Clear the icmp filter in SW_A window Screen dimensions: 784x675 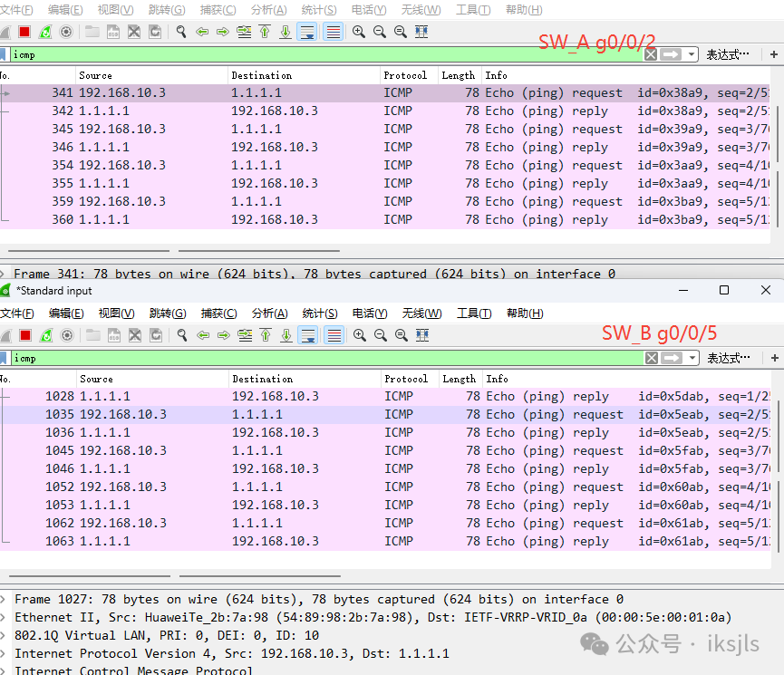(x=651, y=54)
